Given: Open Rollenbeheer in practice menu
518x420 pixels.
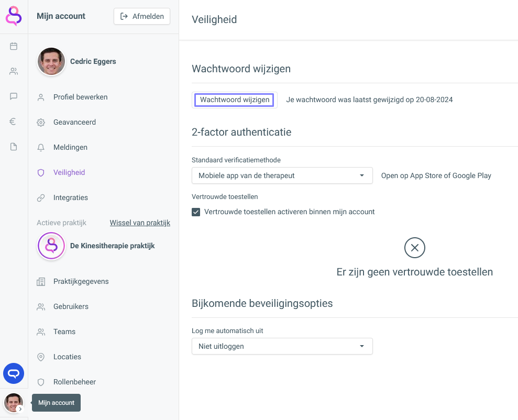Looking at the screenshot, I should (x=74, y=382).
